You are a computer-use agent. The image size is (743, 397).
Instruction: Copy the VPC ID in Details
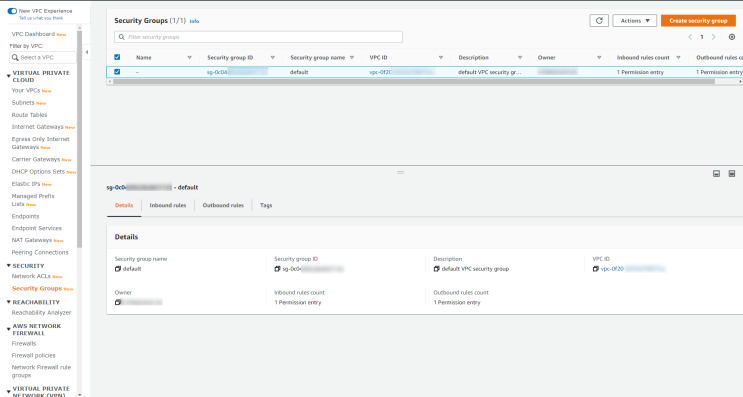596,269
